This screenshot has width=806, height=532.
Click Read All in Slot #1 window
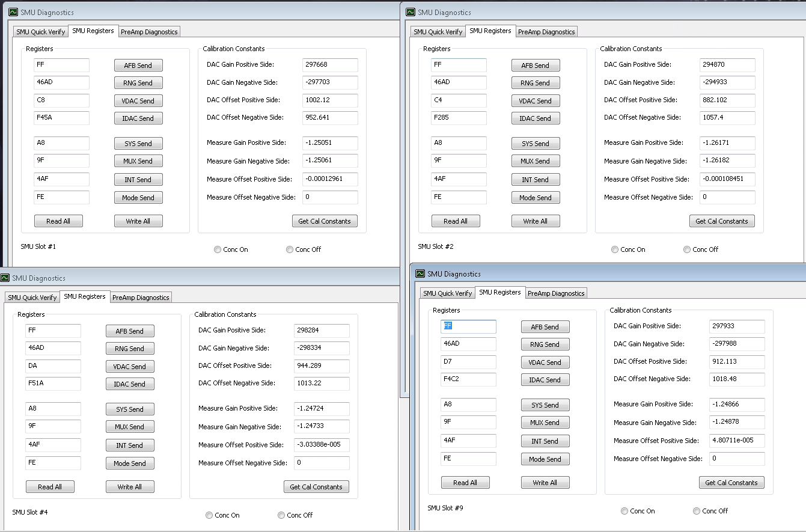pyautogui.click(x=58, y=221)
